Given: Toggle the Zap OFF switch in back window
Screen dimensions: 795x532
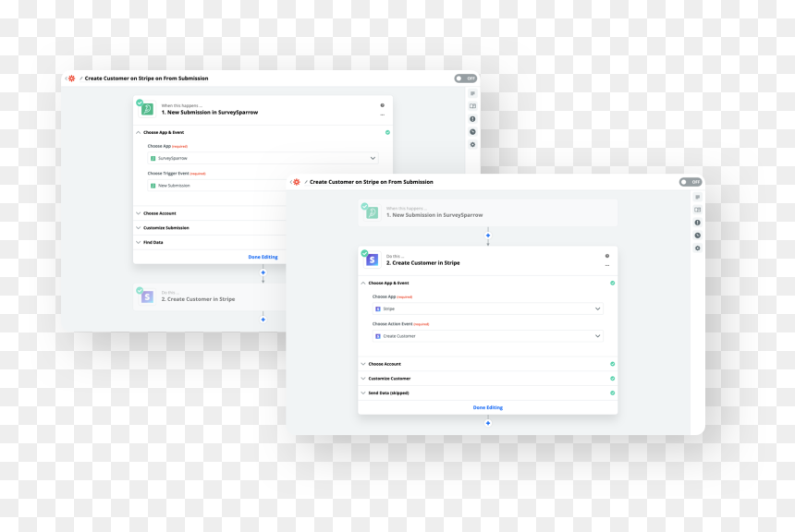Looking at the screenshot, I should [x=465, y=79].
